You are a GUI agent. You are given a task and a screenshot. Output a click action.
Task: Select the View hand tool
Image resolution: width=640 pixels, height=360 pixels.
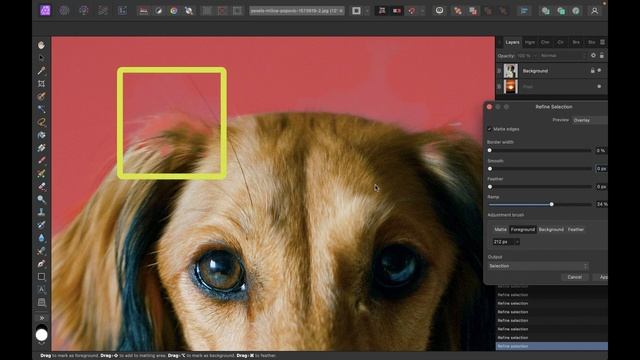click(41, 45)
